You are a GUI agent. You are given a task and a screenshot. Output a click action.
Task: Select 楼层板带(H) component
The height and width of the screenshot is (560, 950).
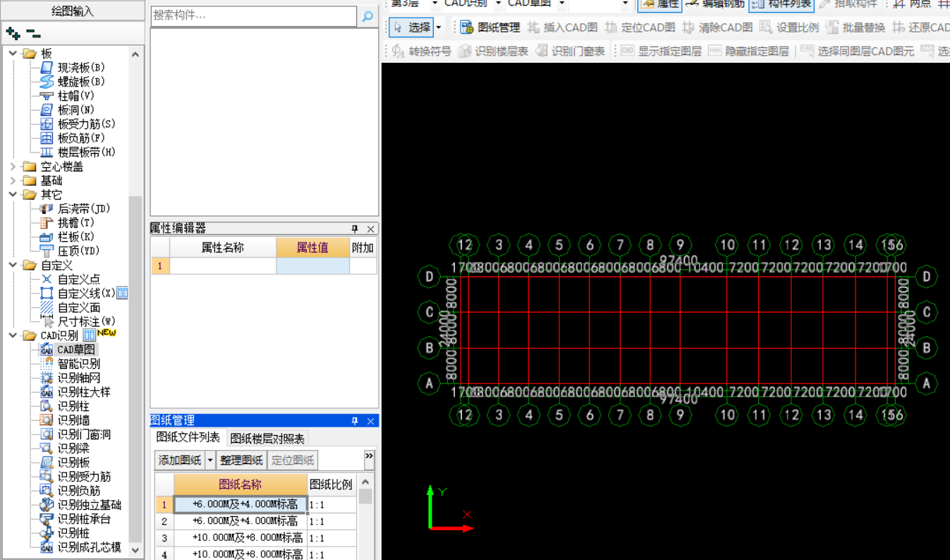click(86, 152)
